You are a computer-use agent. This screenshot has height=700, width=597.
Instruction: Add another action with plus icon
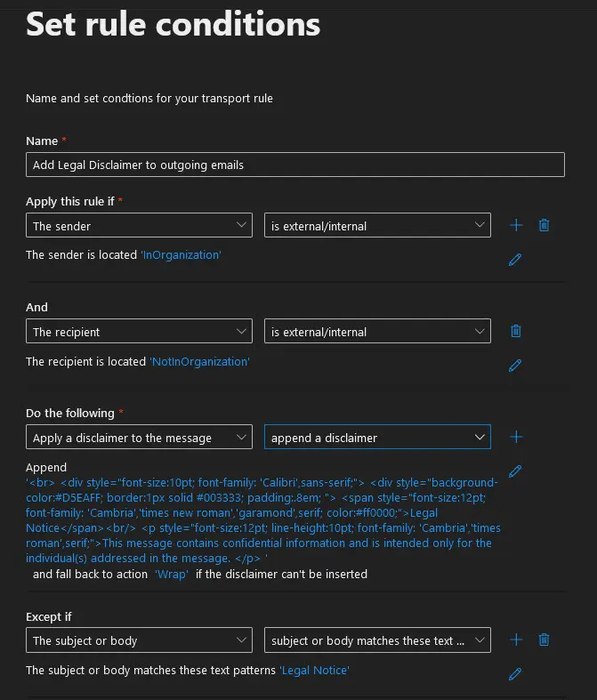(516, 438)
